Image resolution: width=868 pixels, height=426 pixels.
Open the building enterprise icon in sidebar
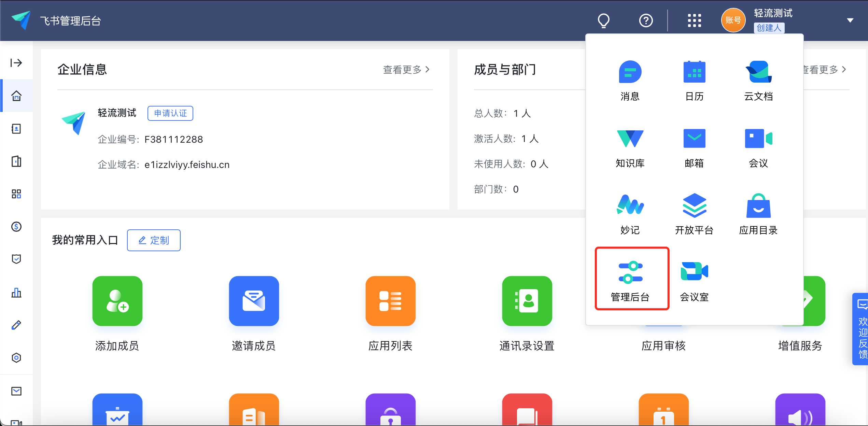coord(16,161)
